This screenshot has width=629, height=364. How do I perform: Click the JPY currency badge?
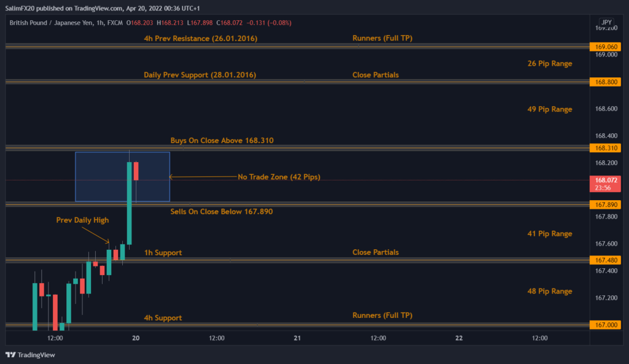coord(606,23)
